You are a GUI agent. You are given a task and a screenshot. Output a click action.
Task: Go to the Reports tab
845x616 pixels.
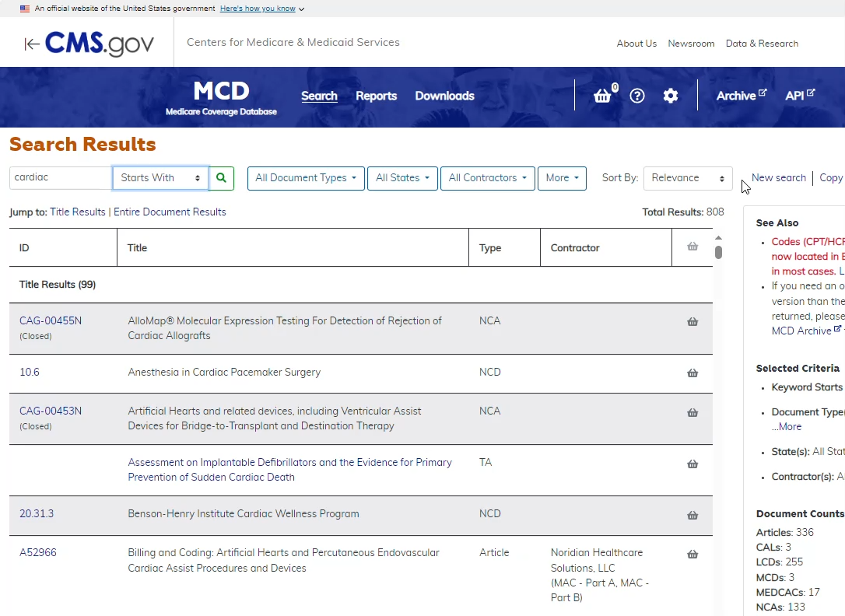coord(376,96)
